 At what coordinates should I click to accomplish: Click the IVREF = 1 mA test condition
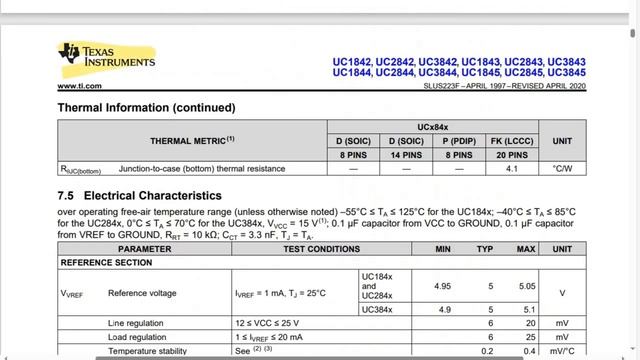280,293
